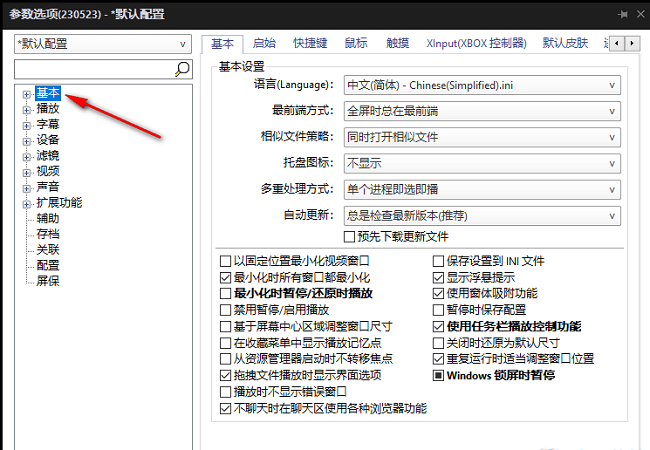The width and height of the screenshot is (650, 450).
Task: Uncheck 使用窗体吸附功能 checkbox
Action: pyautogui.click(x=438, y=294)
